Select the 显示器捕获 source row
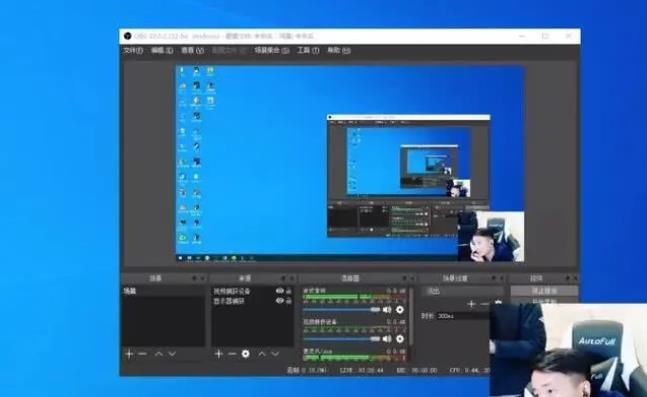 click(x=253, y=301)
